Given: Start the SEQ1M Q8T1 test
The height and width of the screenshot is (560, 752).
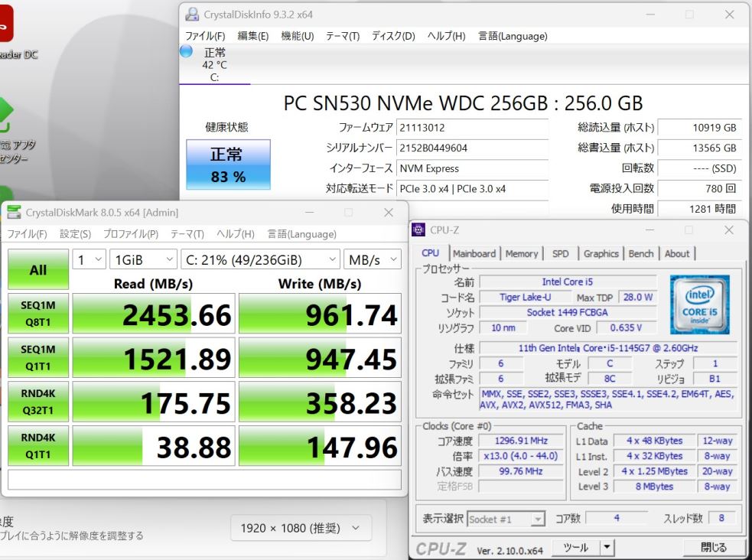Looking at the screenshot, I should pyautogui.click(x=38, y=314).
